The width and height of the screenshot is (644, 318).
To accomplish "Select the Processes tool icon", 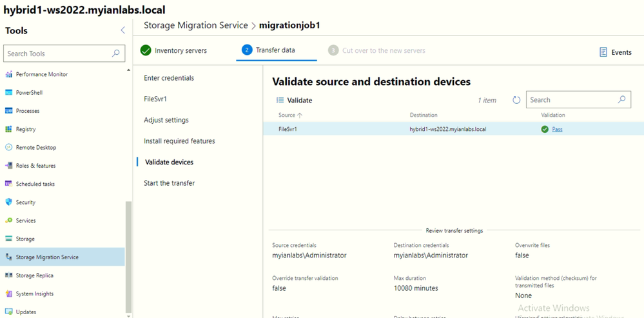I will [9, 111].
